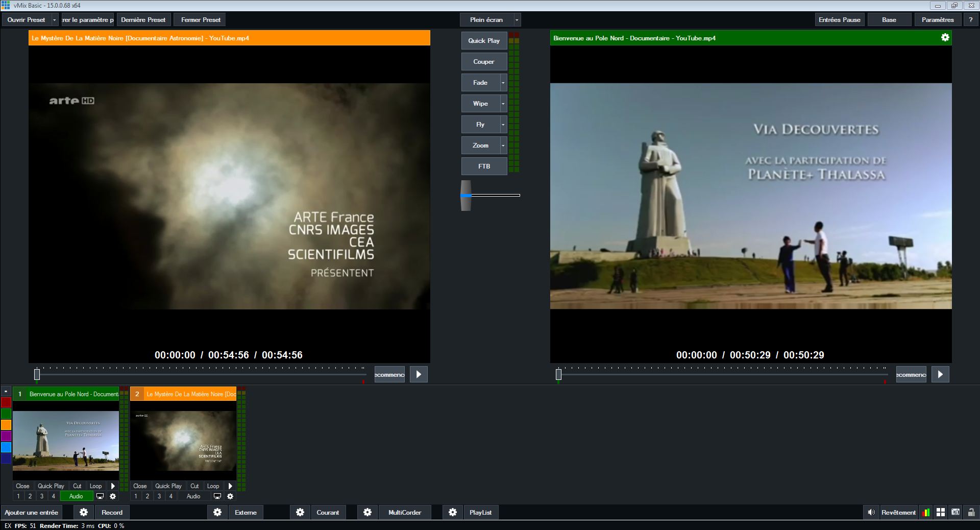Select the orange category color swatch
Viewport: 980px width, 530px height.
6,425
